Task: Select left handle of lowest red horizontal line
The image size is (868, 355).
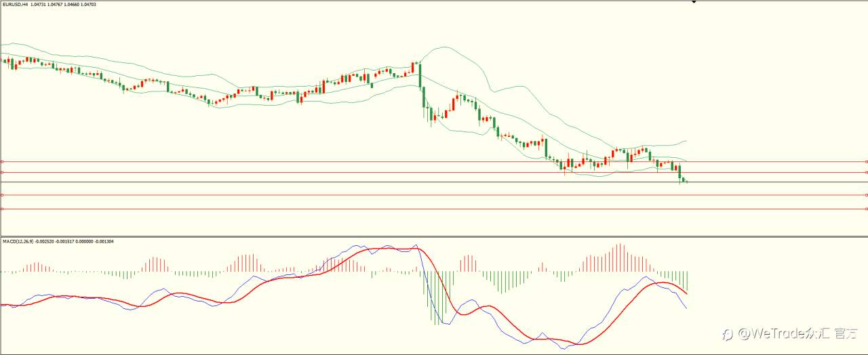Action: click(2, 209)
